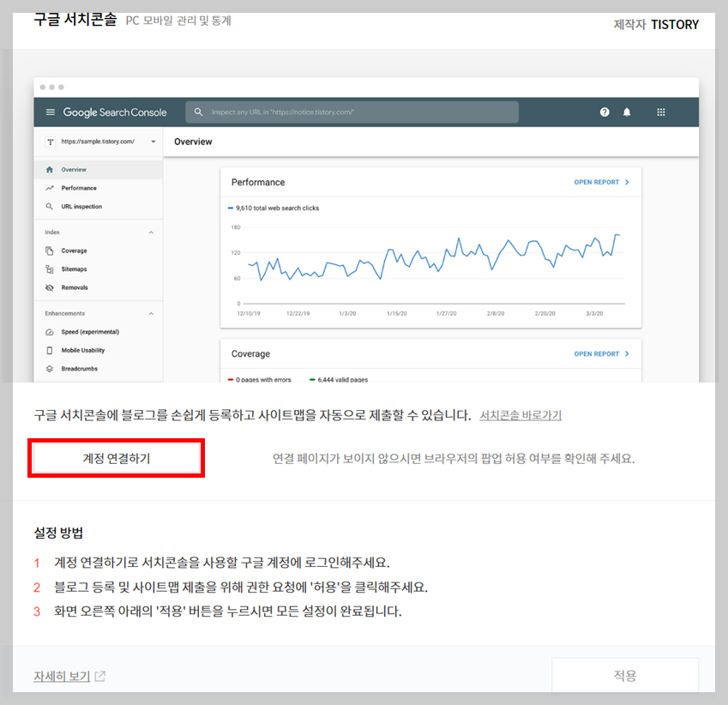Viewport: 728px width, 705px height.
Task: Click the Google Search Console logo
Action: click(x=115, y=112)
